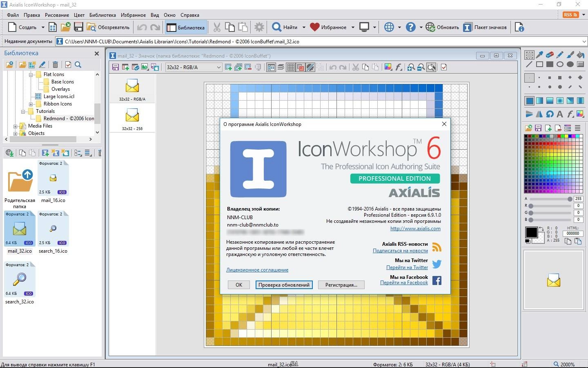Pick the color dropper tool
The width and height of the screenshot is (588, 368).
[539, 55]
